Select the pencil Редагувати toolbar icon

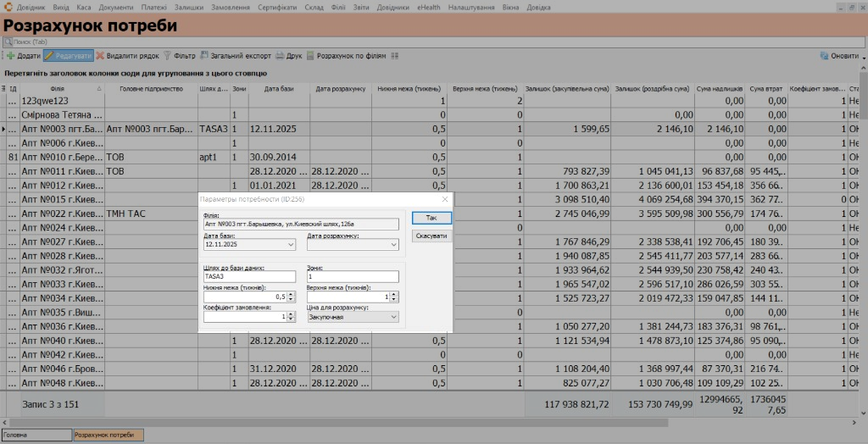[x=49, y=56]
